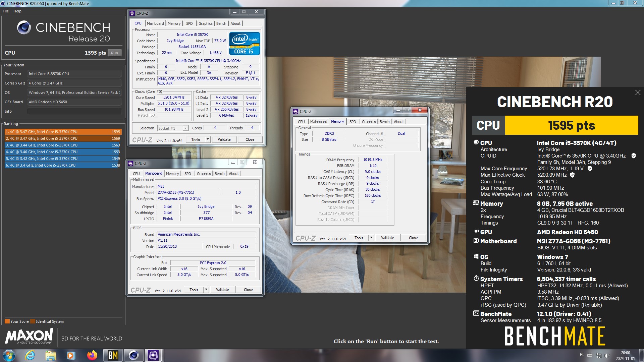Click the network tray icon

click(x=599, y=356)
